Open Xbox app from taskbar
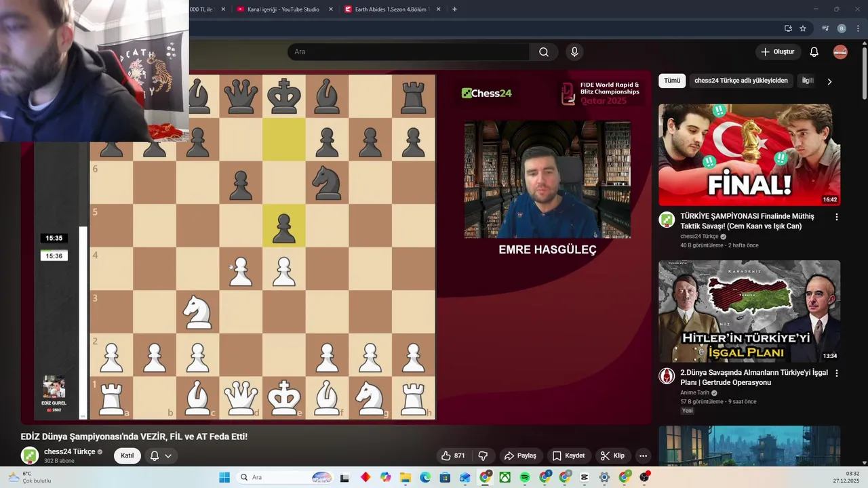The width and height of the screenshot is (868, 488). pos(505,477)
